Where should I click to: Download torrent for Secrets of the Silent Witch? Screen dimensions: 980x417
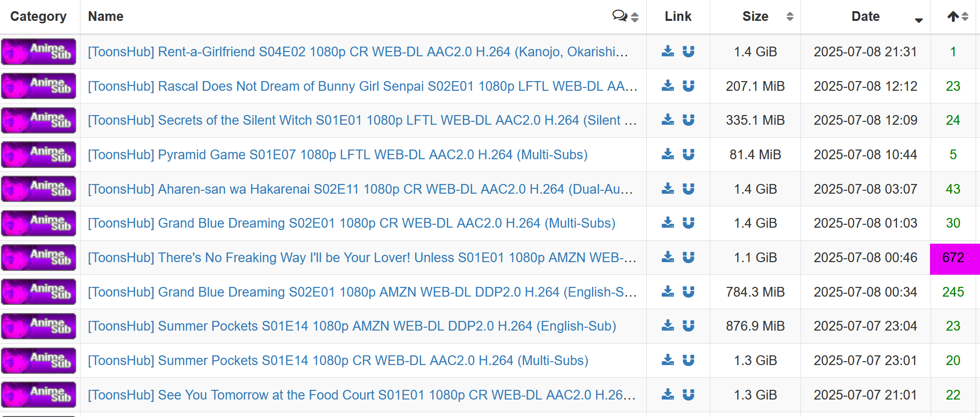click(668, 120)
